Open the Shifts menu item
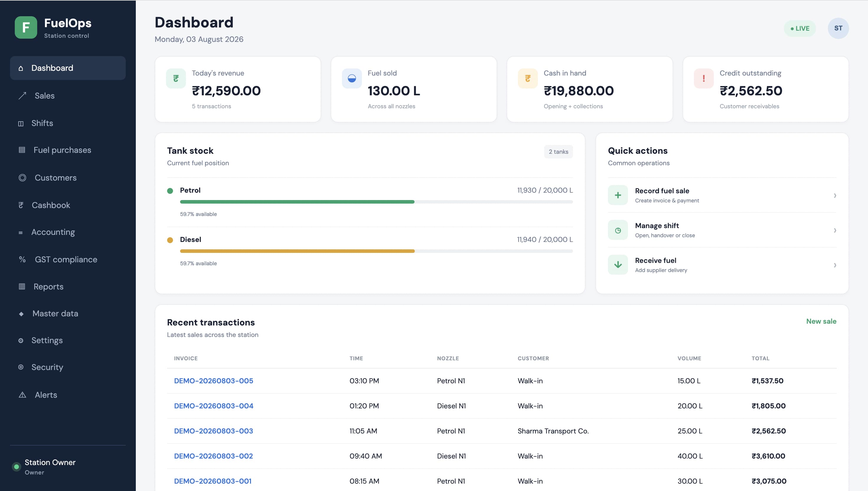 pos(68,123)
